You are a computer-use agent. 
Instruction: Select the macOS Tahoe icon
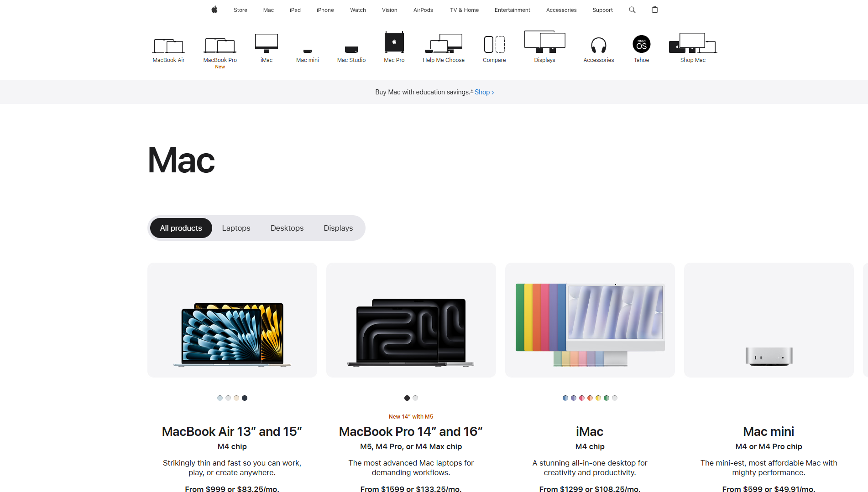(641, 44)
